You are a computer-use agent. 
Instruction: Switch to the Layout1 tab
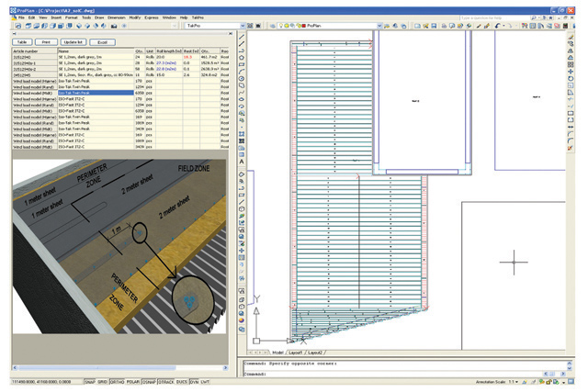(296, 353)
